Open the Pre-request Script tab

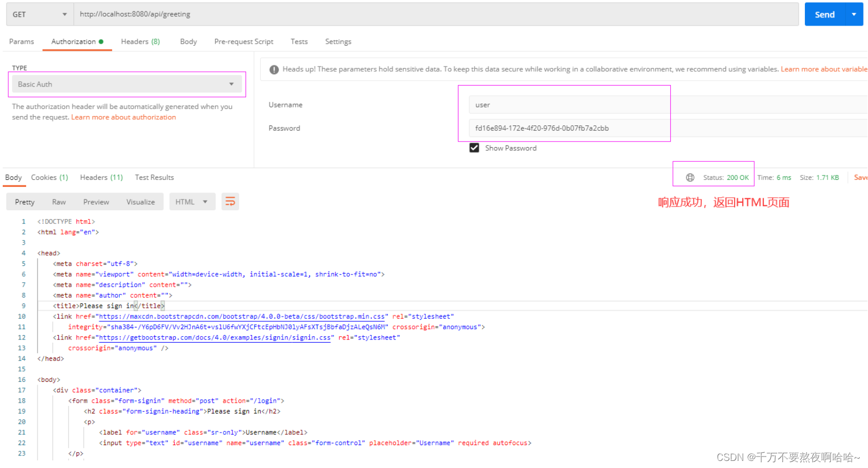pos(244,41)
